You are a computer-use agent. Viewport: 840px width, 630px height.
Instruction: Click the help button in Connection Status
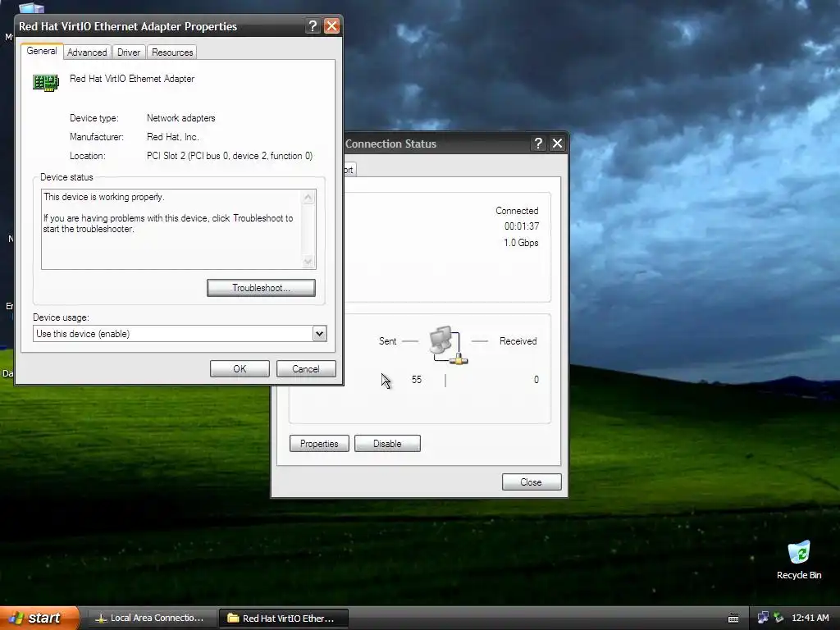point(538,143)
